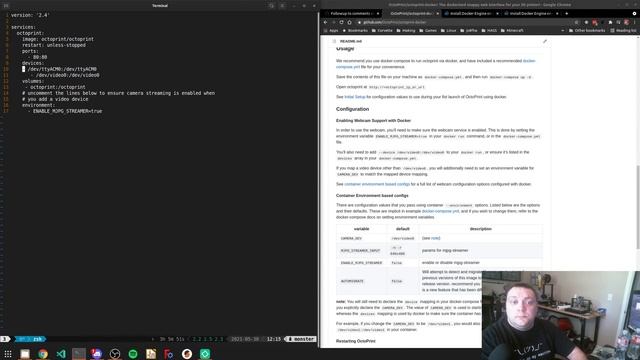Click the '/dev/video0:/dev/video0' line in the editor
The width and height of the screenshot is (640, 360).
(x=67, y=75)
